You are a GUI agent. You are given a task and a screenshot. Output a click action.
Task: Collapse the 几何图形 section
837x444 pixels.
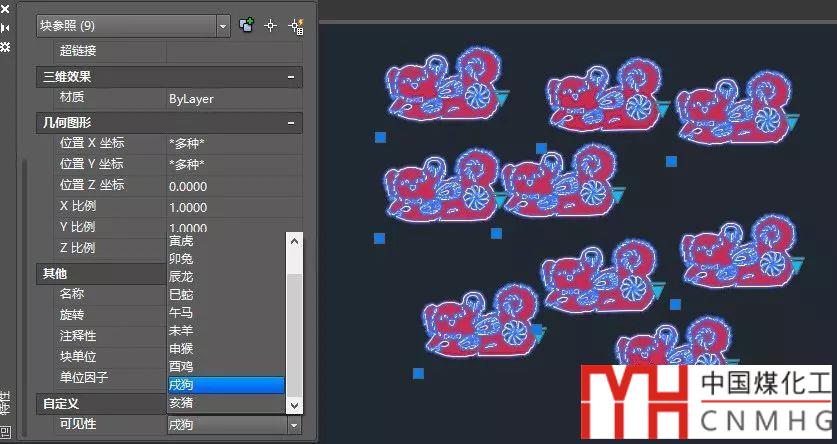pos(291,122)
